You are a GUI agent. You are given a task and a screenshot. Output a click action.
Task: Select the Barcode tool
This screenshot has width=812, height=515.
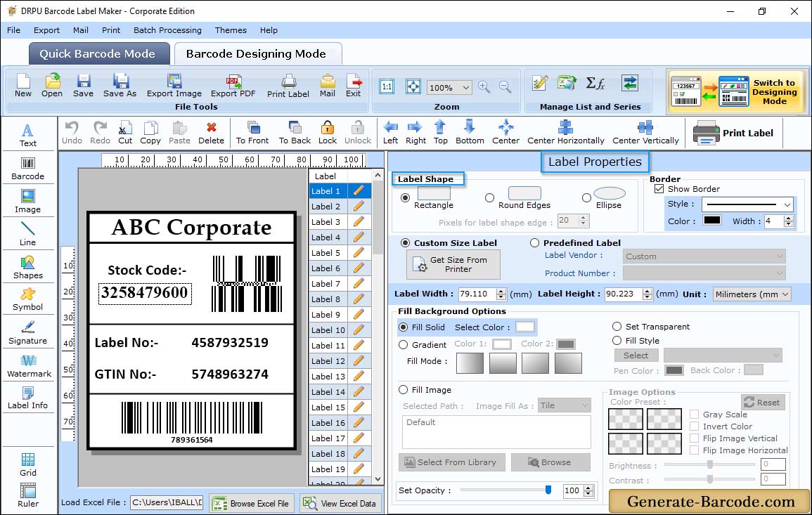(28, 169)
